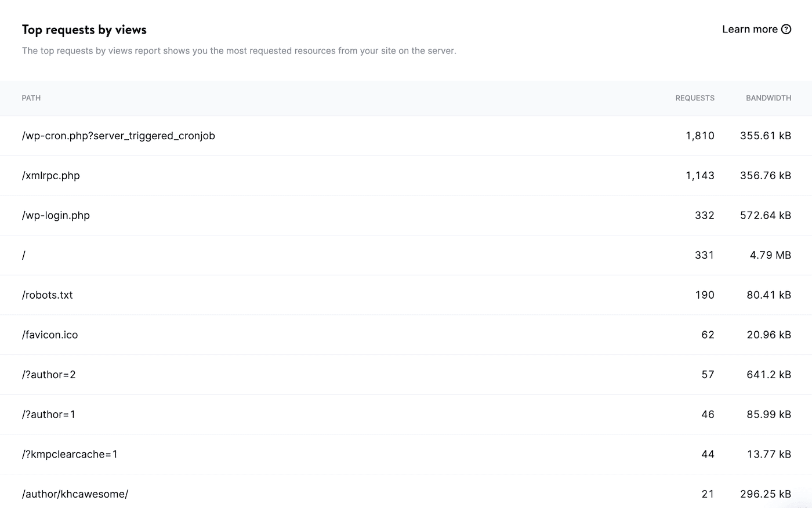The width and height of the screenshot is (812, 508).
Task: Select the /favicon.ico row
Action: point(49,335)
